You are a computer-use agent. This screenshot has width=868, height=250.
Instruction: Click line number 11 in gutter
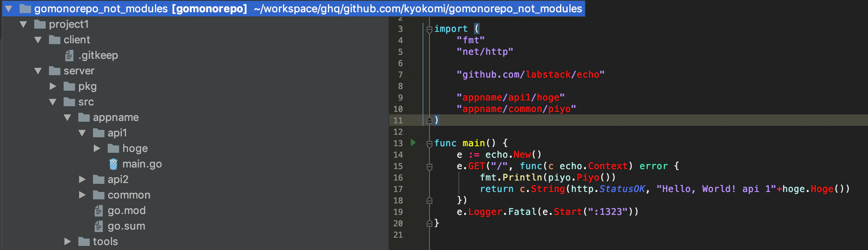point(398,120)
